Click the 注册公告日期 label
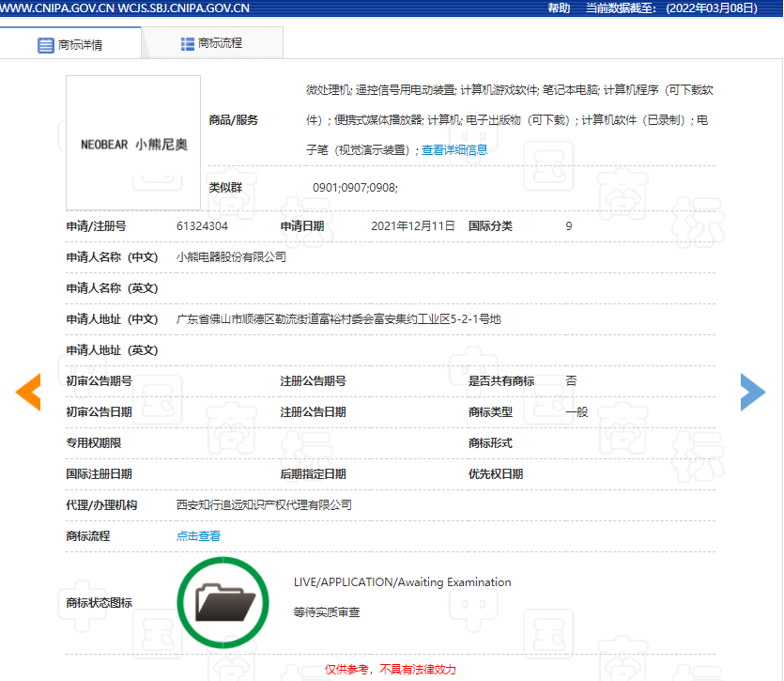Image resolution: width=784 pixels, height=681 pixels. tap(313, 412)
